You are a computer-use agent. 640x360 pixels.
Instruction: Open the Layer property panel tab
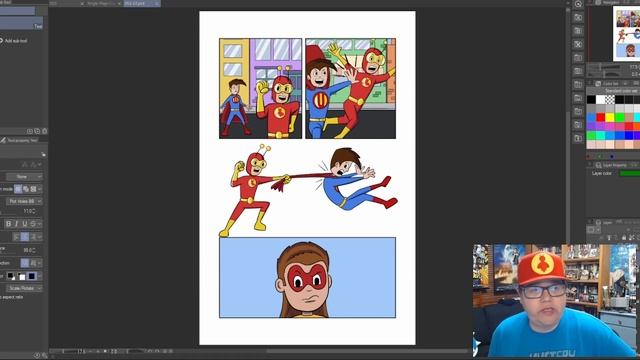[x=611, y=165]
